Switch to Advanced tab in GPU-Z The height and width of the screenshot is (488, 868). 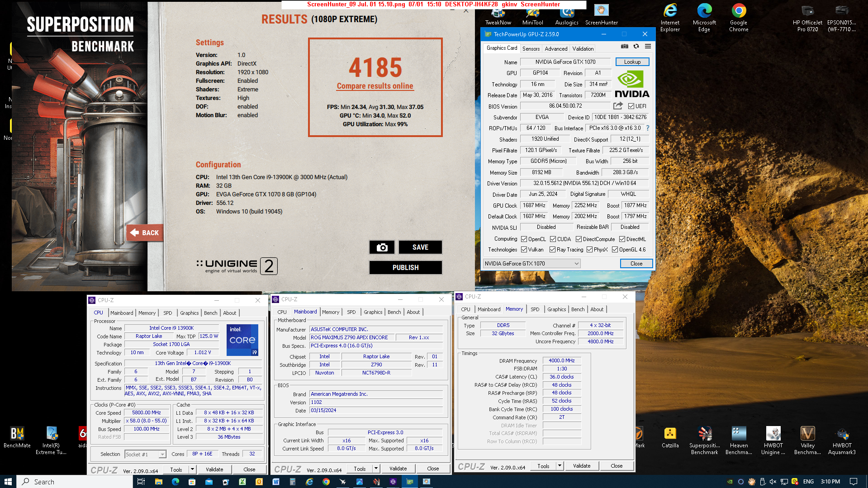tap(556, 49)
